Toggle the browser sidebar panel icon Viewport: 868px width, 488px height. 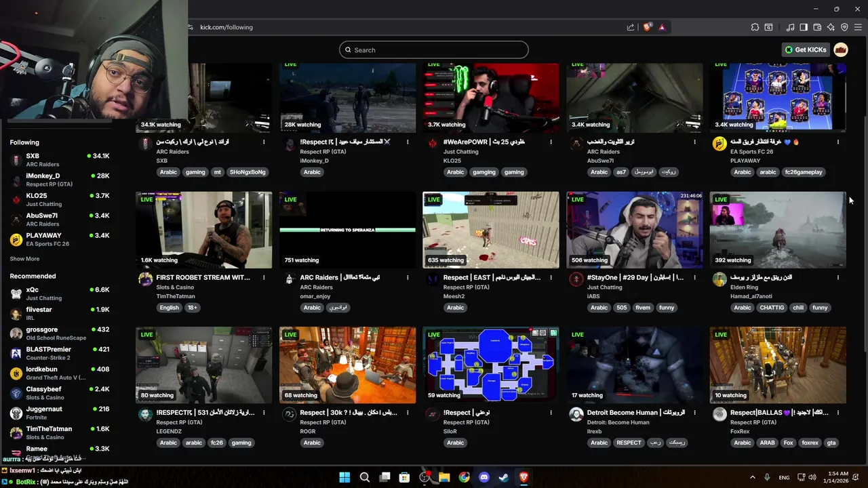point(804,27)
